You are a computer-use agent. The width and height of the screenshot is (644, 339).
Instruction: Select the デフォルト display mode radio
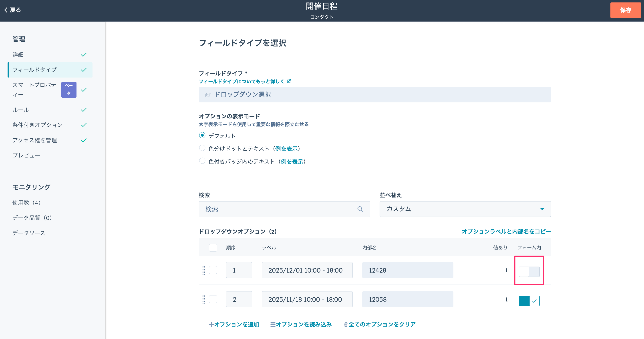(x=202, y=136)
